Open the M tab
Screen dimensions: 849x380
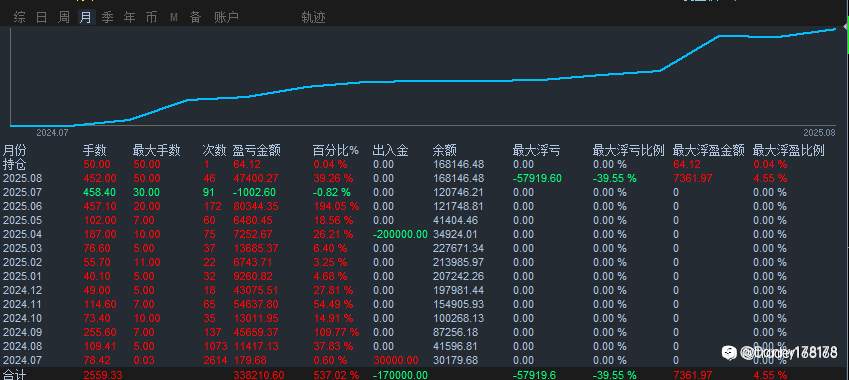(173, 17)
